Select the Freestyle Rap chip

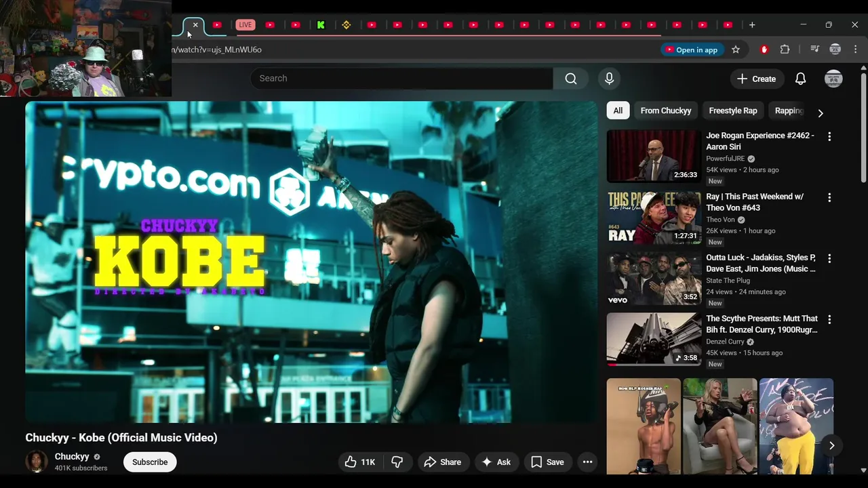click(733, 110)
